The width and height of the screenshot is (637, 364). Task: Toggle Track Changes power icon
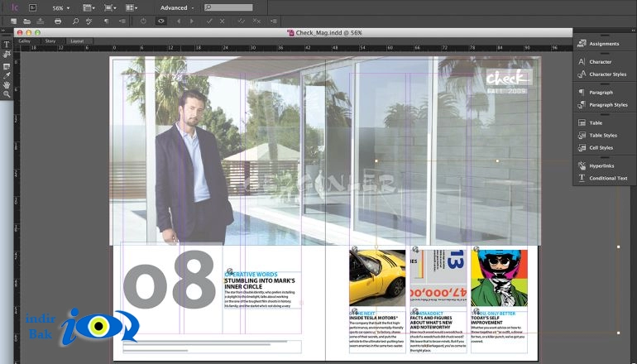[143, 22]
